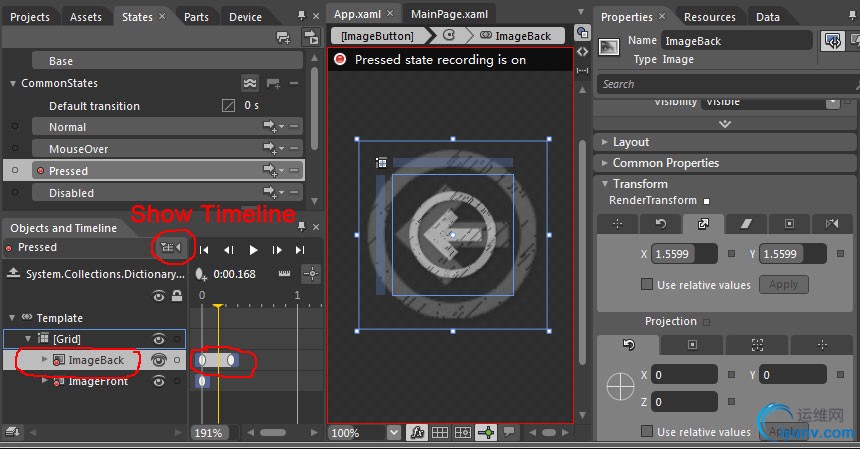Go to last frame of timeline
860x449 pixels.
(299, 250)
